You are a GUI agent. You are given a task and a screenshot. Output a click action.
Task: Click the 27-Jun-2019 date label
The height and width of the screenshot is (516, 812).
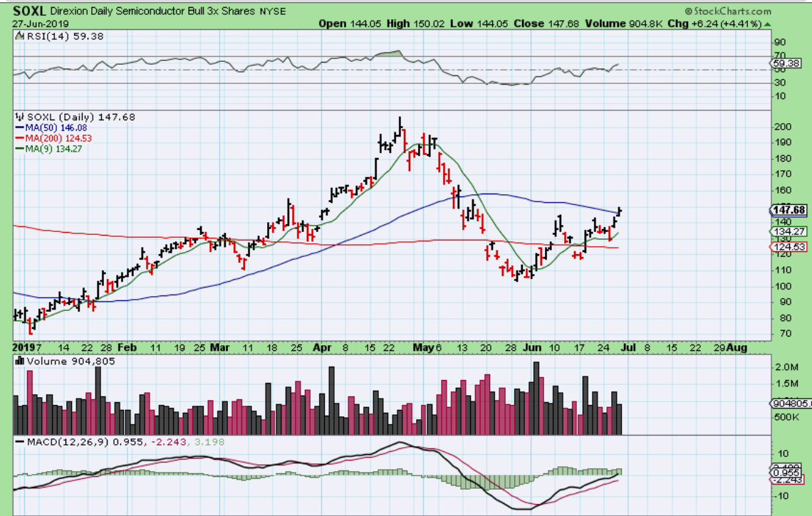41,23
